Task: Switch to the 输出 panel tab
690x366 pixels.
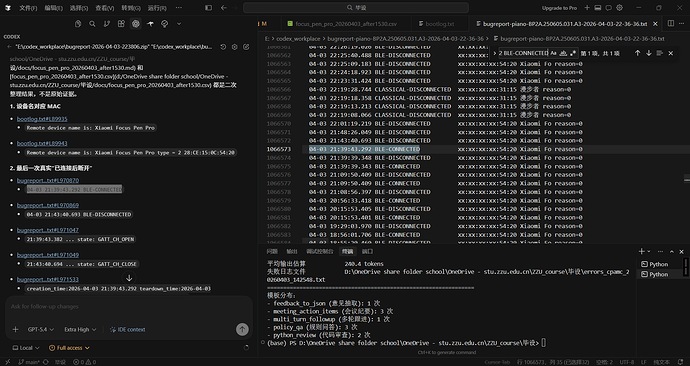Action: click(x=292, y=252)
